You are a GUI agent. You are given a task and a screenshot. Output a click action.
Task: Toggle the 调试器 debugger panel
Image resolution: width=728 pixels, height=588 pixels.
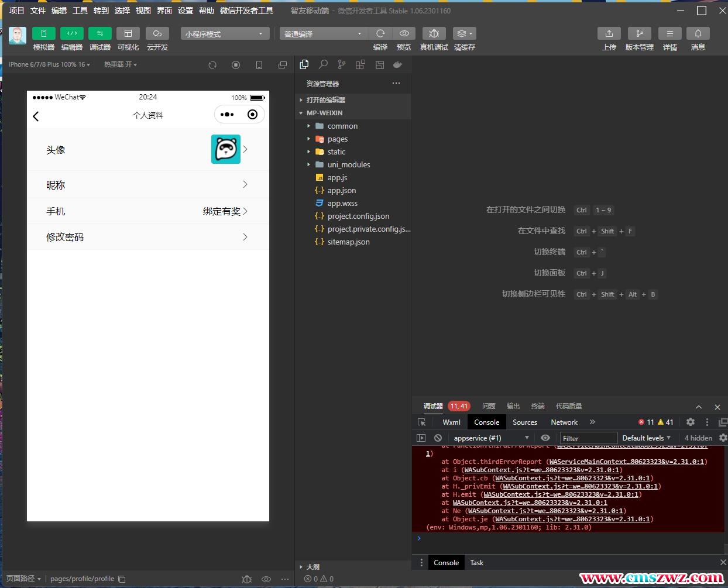click(100, 33)
